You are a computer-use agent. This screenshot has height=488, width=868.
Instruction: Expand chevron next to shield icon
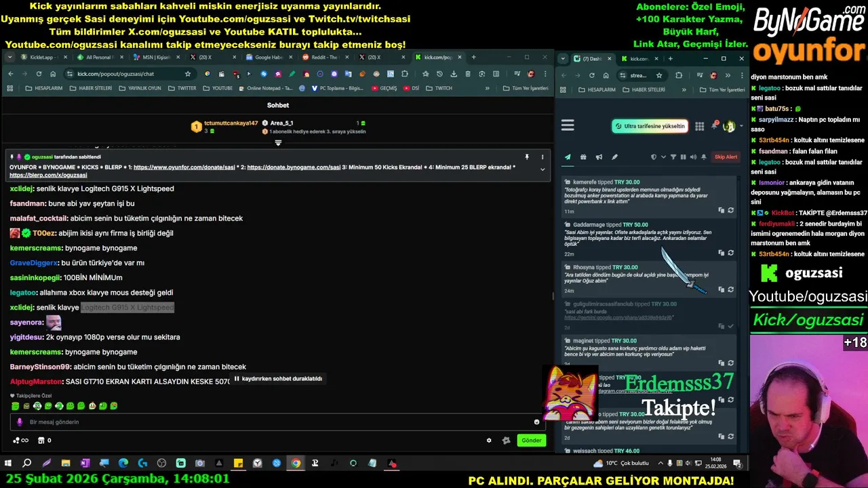coord(663,157)
